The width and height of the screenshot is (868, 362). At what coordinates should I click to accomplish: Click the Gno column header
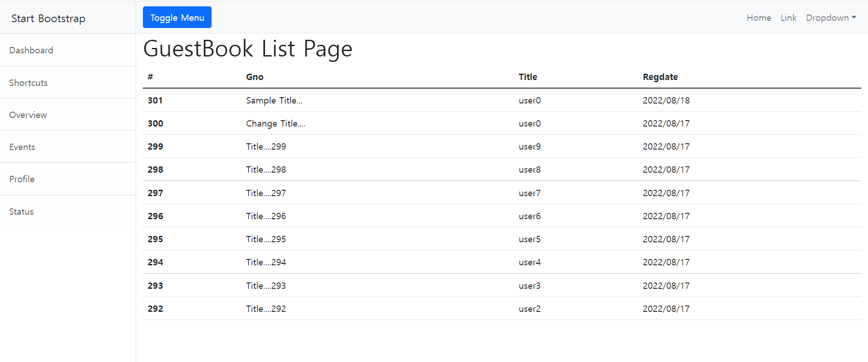(255, 77)
